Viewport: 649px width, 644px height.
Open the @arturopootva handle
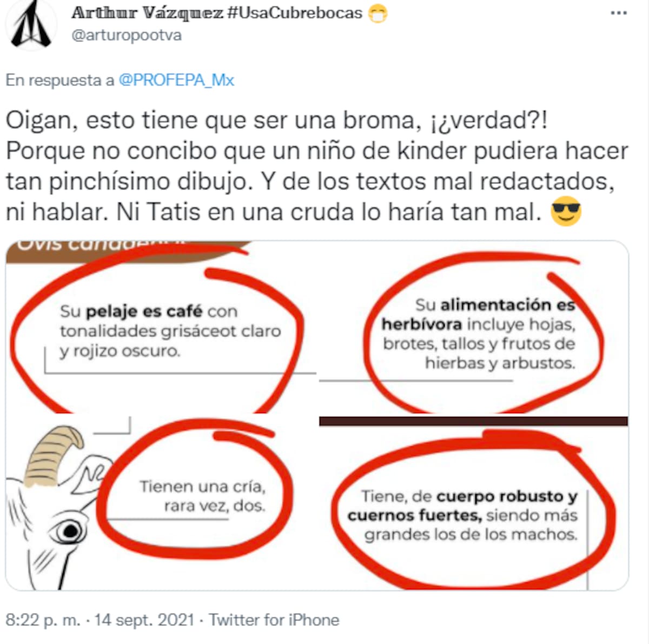pyautogui.click(x=127, y=35)
